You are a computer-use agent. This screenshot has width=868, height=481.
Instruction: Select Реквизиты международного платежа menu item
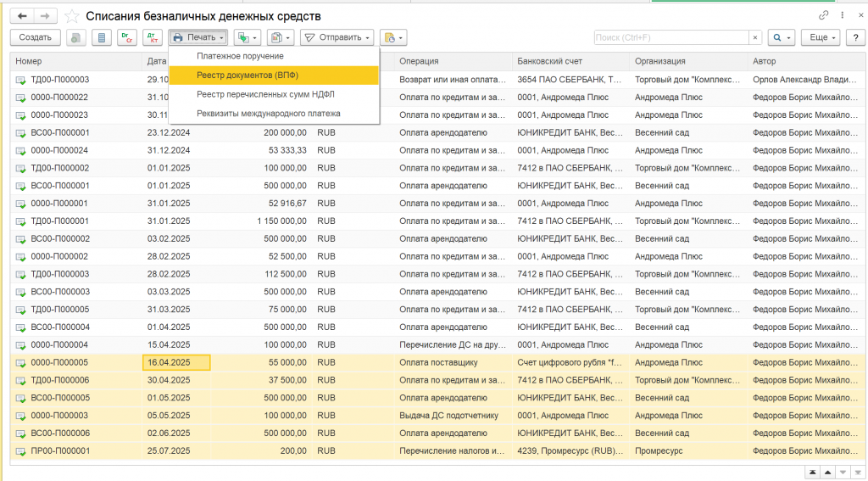pos(268,113)
